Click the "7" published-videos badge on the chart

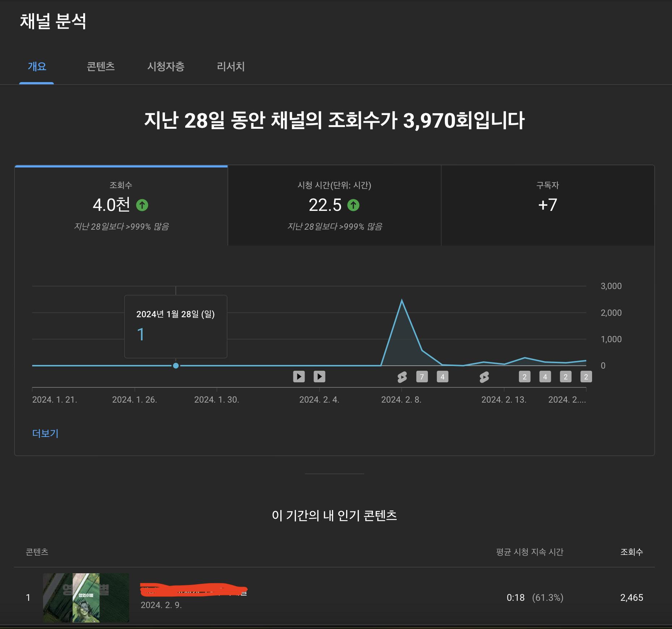(422, 377)
